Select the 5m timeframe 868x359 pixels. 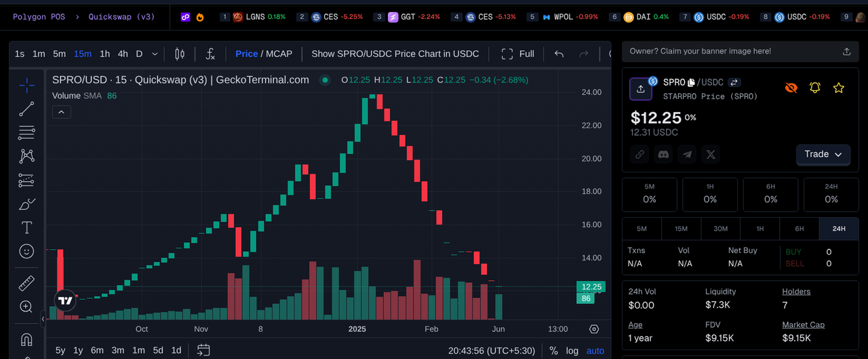59,54
